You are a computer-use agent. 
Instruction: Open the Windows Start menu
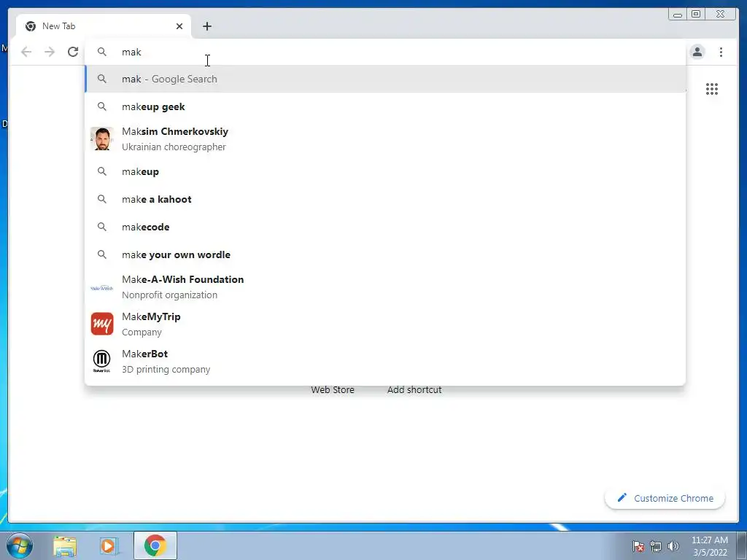click(20, 545)
